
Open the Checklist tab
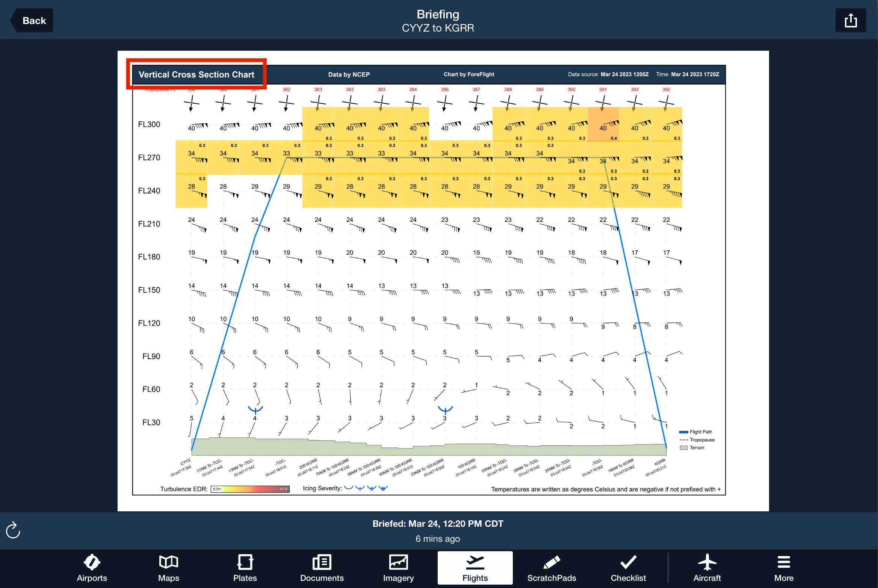[x=628, y=568]
